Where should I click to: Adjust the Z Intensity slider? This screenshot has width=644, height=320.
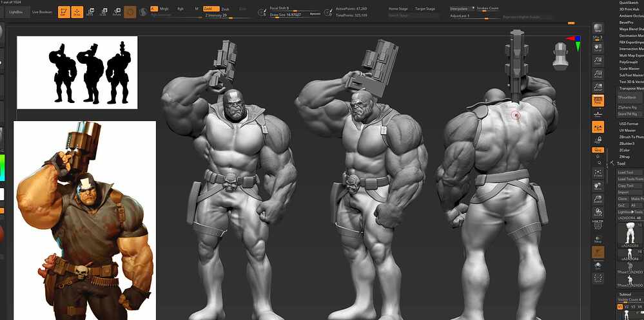click(x=228, y=15)
